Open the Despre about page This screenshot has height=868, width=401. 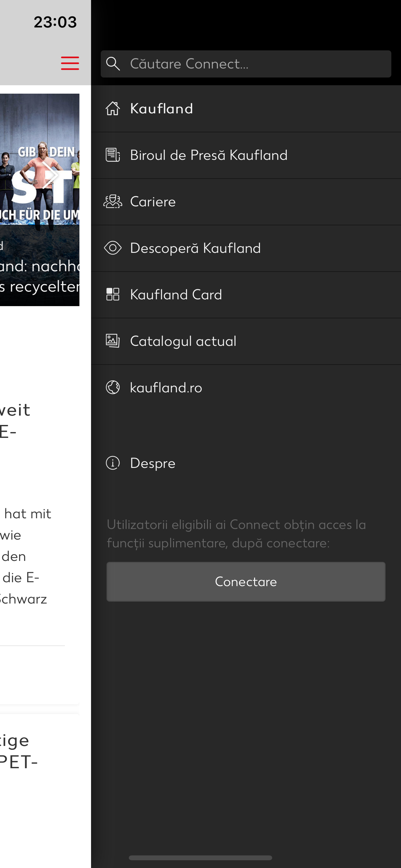(246, 463)
